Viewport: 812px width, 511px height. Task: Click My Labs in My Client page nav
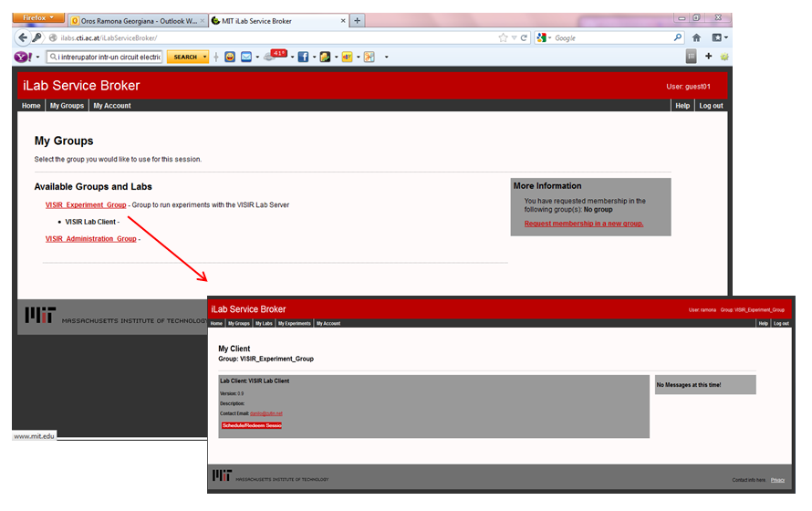point(264,324)
